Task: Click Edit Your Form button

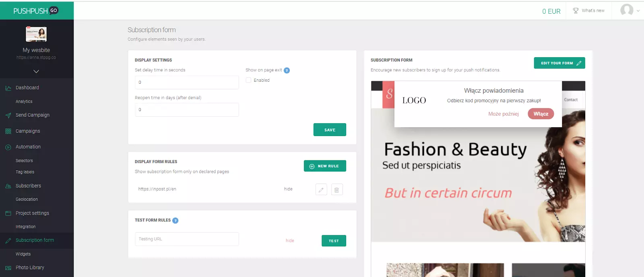Action: click(559, 63)
